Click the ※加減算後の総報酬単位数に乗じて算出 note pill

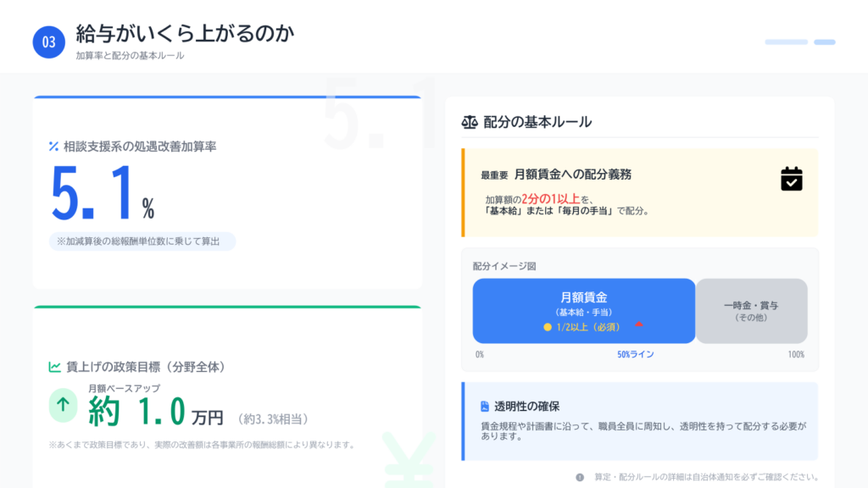coord(142,241)
